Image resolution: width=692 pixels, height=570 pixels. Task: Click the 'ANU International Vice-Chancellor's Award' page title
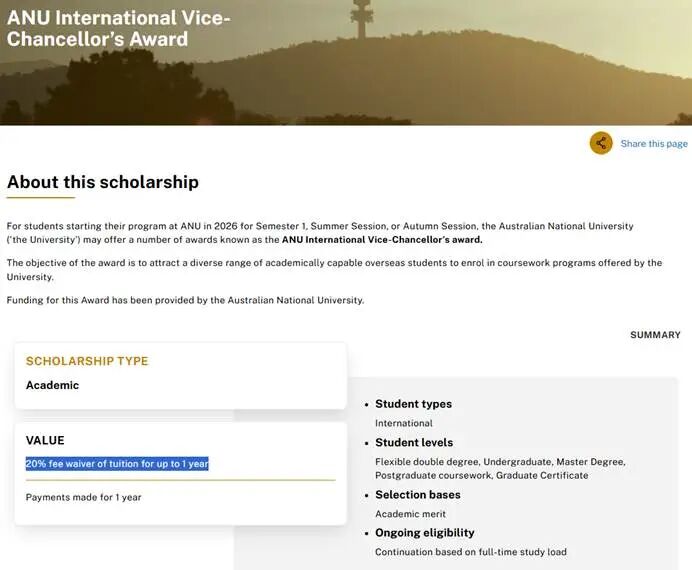coord(118,29)
